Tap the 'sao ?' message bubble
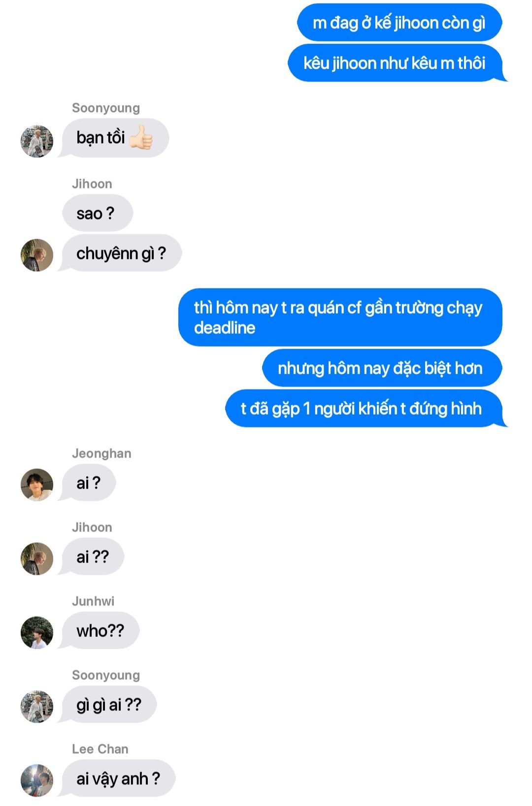The image size is (532, 806). tap(98, 213)
